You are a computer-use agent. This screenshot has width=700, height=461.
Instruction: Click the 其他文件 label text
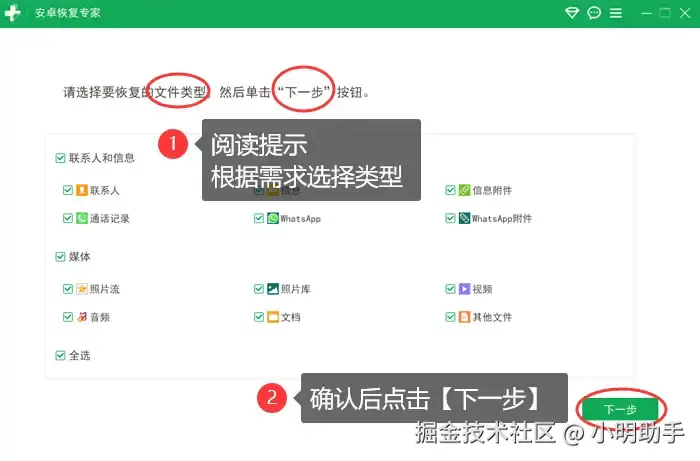492,317
